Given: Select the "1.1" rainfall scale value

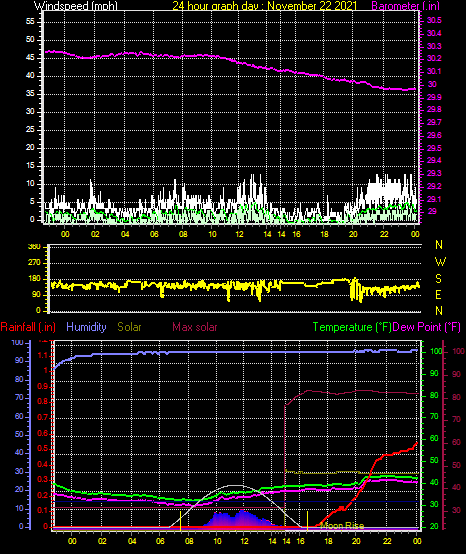Looking at the screenshot, I should coord(43,355).
